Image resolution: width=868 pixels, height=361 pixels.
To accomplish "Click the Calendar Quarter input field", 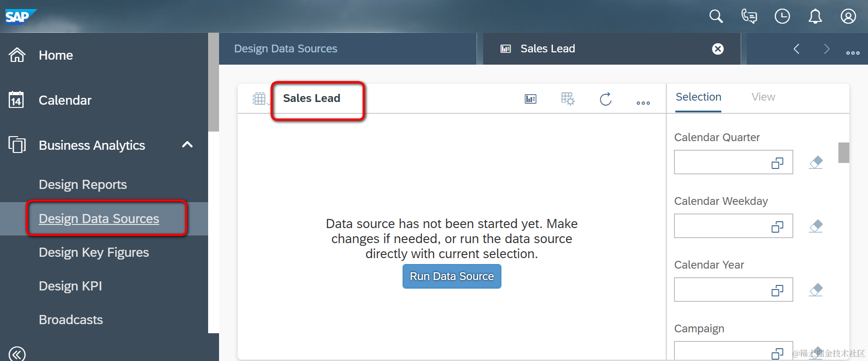I will click(x=733, y=162).
